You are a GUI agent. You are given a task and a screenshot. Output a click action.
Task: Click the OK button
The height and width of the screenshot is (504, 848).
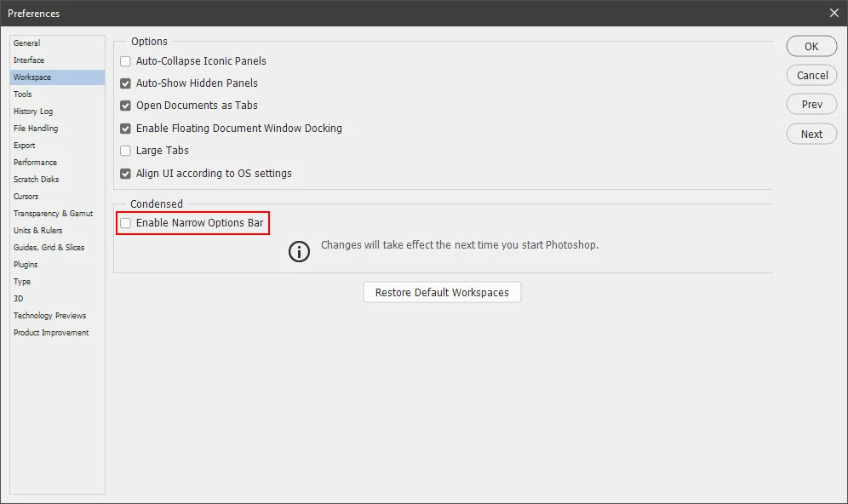tap(811, 47)
